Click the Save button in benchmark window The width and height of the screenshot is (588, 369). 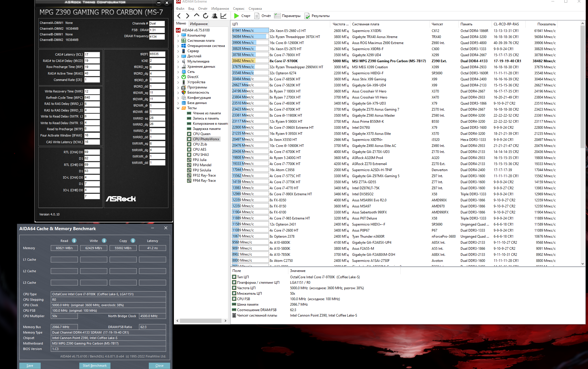(x=30, y=366)
